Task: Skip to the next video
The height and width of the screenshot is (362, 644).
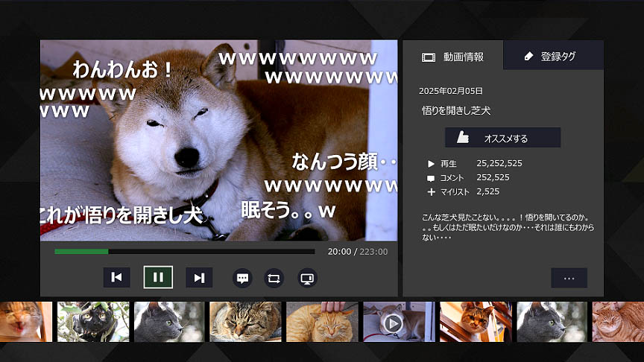Action: pyautogui.click(x=199, y=278)
